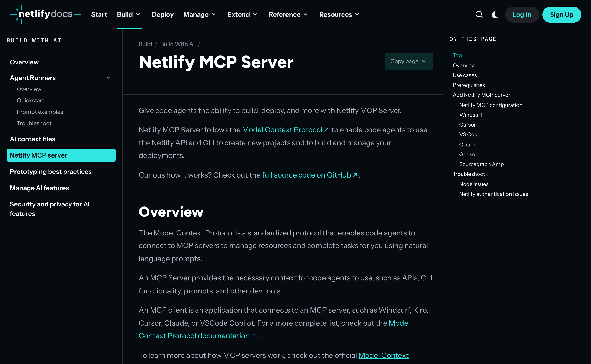Click the Sign Up button
Viewport: 591px width, 364px height.
click(561, 14)
